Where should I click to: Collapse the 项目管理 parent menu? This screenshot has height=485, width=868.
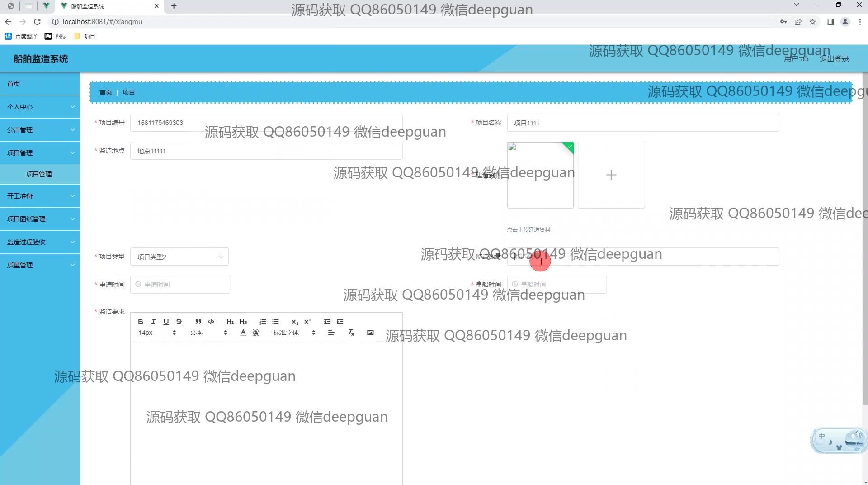40,153
